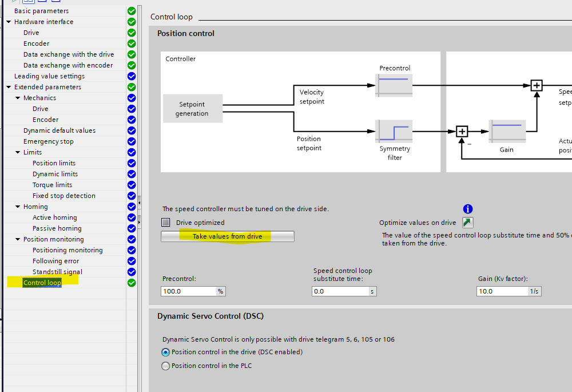Open Data exchange with encoder
Screen dimensions: 572x392
(68, 65)
